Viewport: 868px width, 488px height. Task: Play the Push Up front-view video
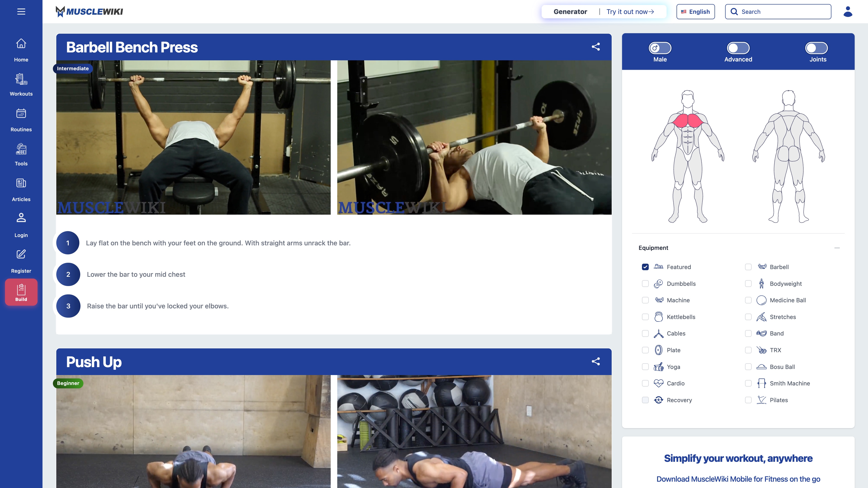pyautogui.click(x=193, y=432)
